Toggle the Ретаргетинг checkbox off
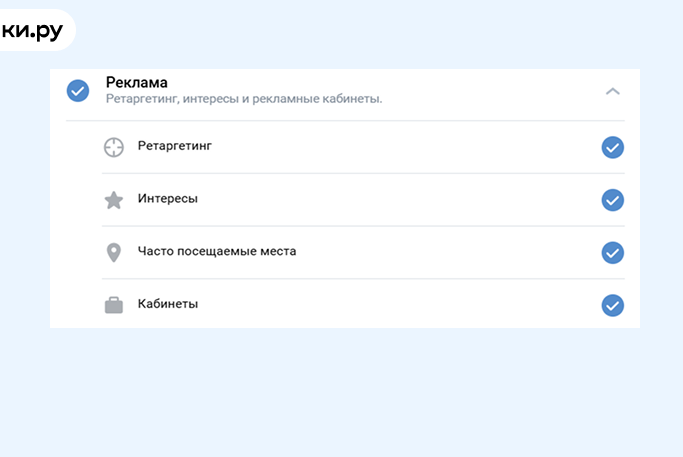This screenshot has height=457, width=683. point(612,148)
